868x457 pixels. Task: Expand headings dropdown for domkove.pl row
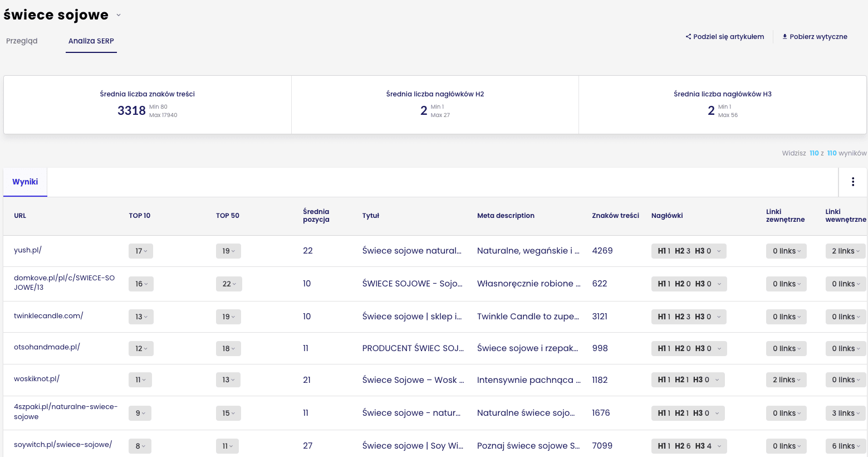point(689,284)
